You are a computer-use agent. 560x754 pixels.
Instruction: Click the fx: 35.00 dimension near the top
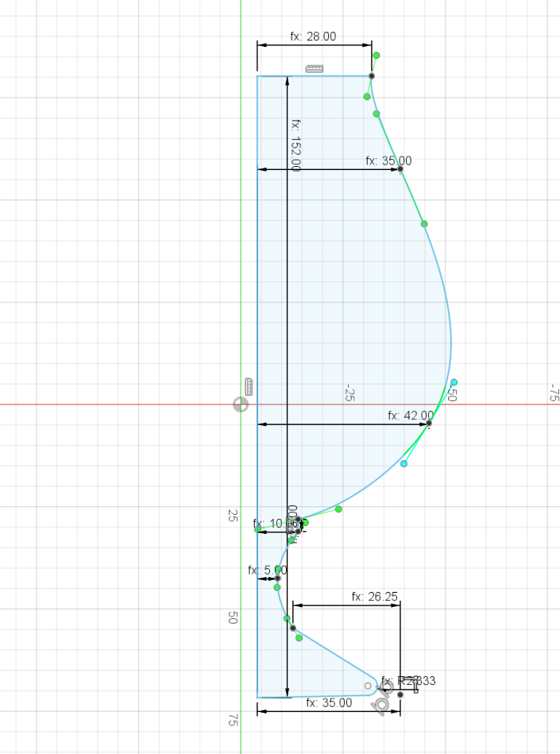(388, 160)
